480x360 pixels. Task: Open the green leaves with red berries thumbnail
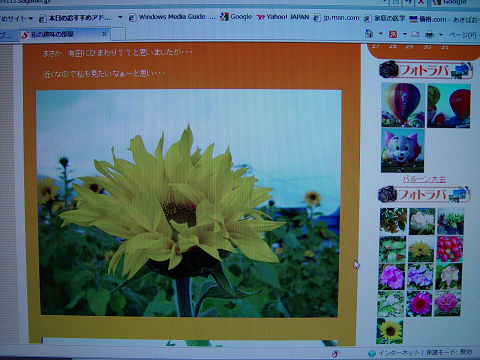(392, 249)
